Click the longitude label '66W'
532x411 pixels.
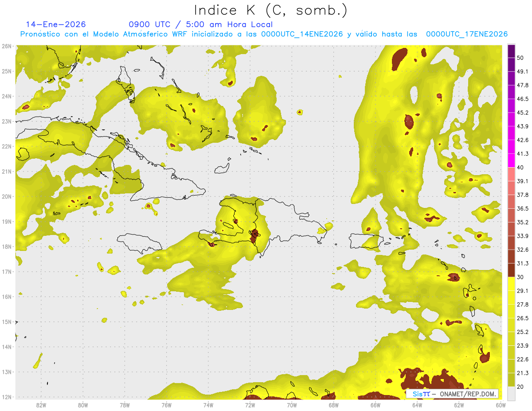pos(376,405)
